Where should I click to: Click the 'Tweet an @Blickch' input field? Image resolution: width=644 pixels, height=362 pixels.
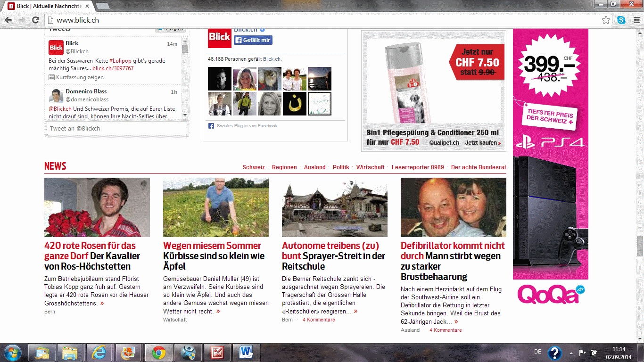click(x=116, y=128)
